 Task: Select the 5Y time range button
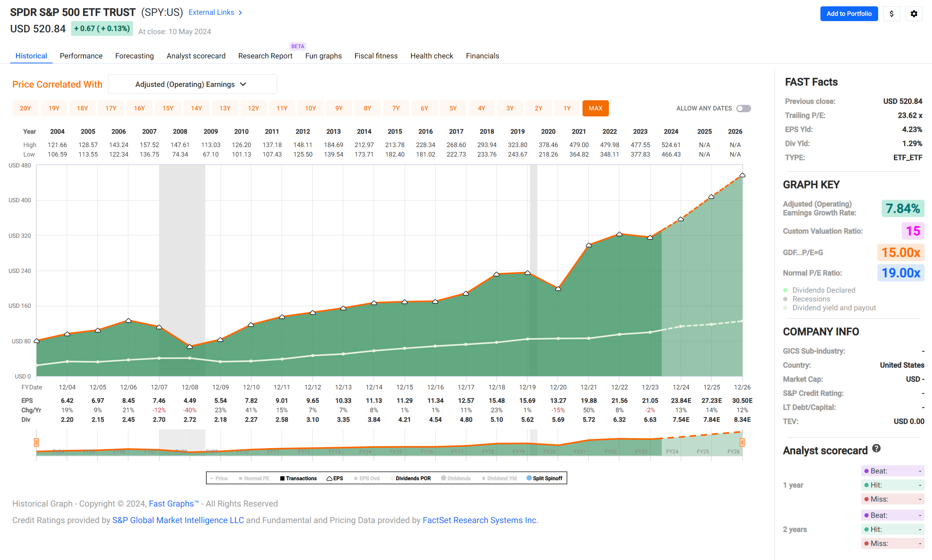[x=453, y=108]
